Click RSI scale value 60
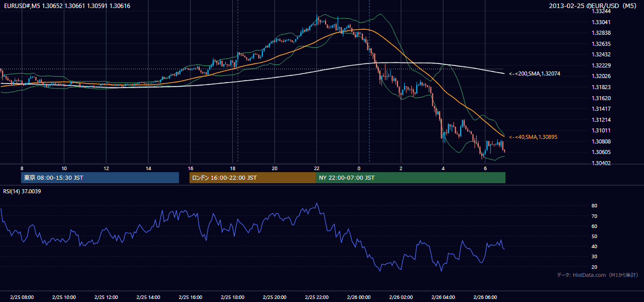Viewport: 644px width, 302px height. pyautogui.click(x=595, y=226)
